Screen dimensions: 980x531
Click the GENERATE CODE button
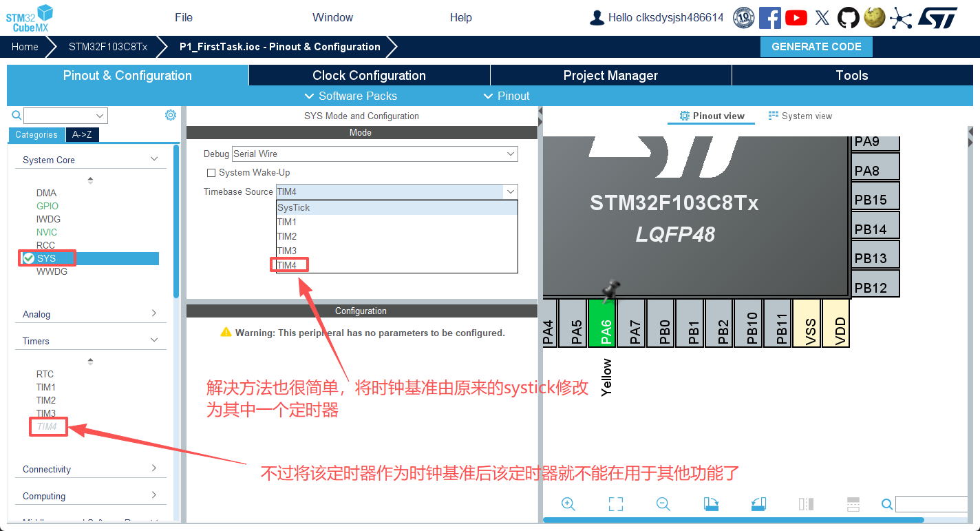(816, 47)
